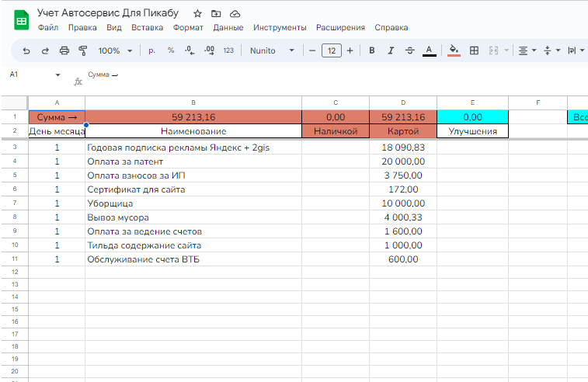Open the borders tool
The width and height of the screenshot is (588, 382).
(x=474, y=50)
